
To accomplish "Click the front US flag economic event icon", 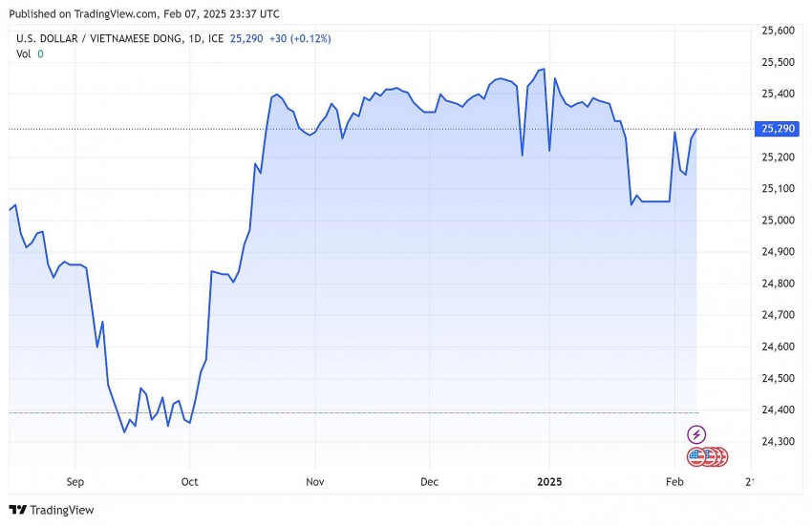I will pos(696,457).
